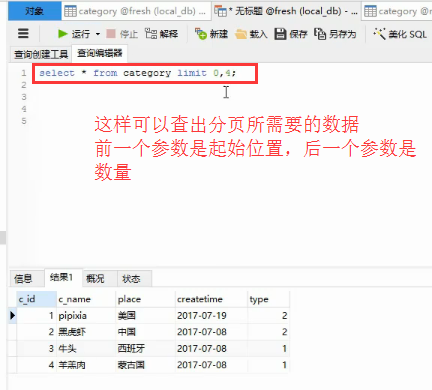Viewport: 432px width, 390px height.
Task: Click the createtime cell in 黑虎虾 row
Action: [x=211, y=332]
